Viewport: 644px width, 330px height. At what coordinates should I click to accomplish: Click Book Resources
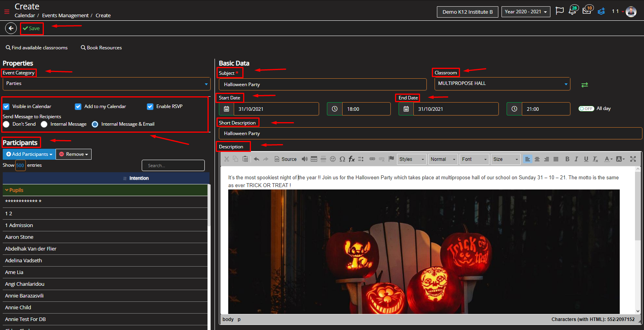[101, 48]
